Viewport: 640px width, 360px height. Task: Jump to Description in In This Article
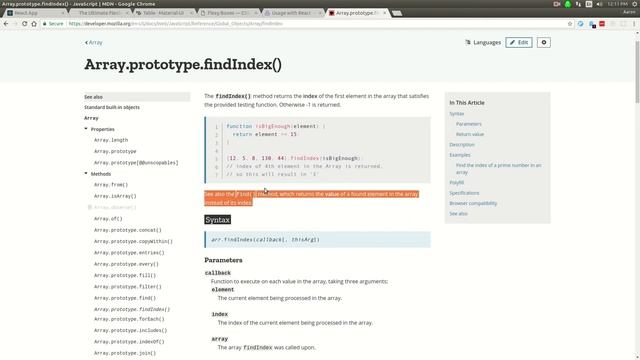[x=462, y=145]
